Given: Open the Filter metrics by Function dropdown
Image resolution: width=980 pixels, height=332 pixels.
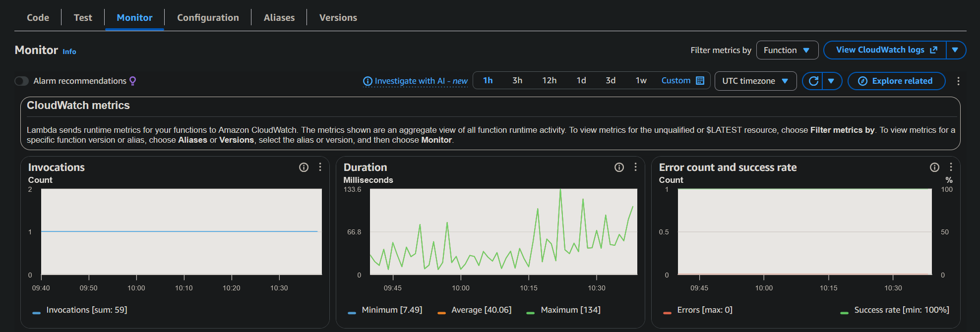Looking at the screenshot, I should tap(787, 50).
